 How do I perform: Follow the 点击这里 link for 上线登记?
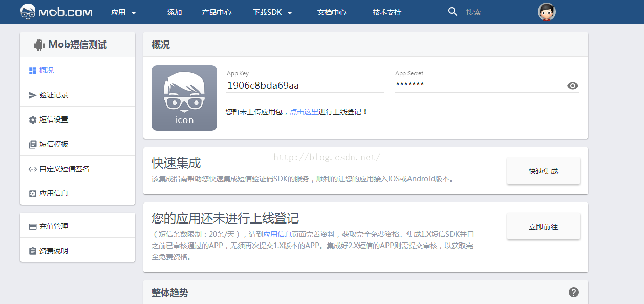click(304, 112)
